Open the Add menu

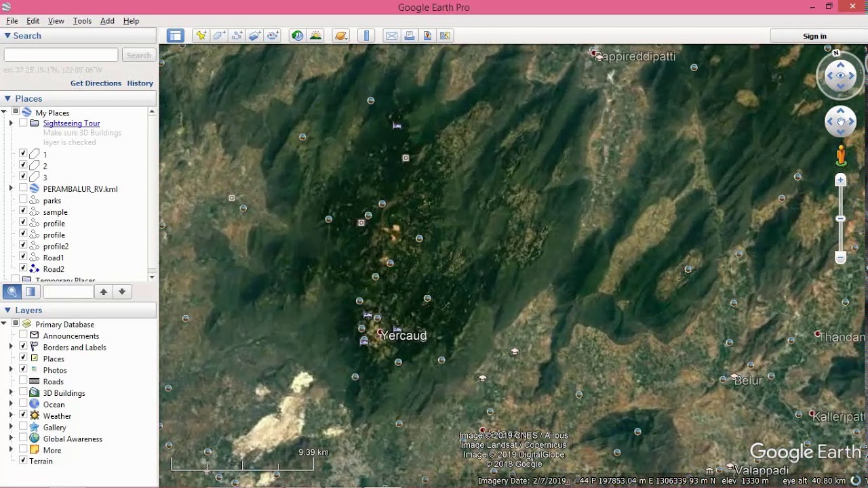(107, 21)
